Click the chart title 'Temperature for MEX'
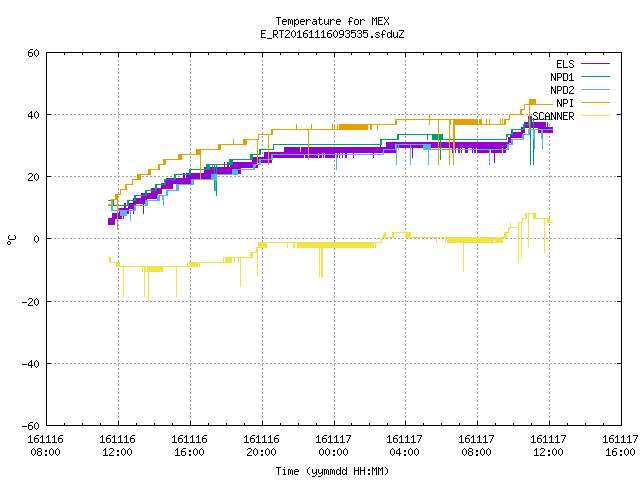The width and height of the screenshot is (640, 480). pos(332,21)
